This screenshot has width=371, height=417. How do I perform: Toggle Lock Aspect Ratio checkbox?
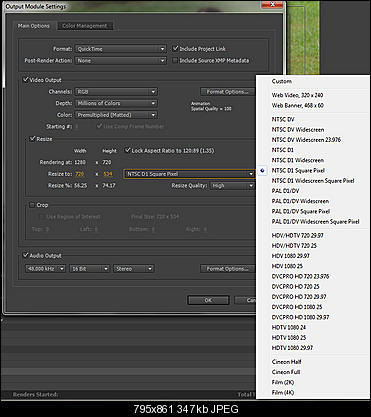[127, 150]
